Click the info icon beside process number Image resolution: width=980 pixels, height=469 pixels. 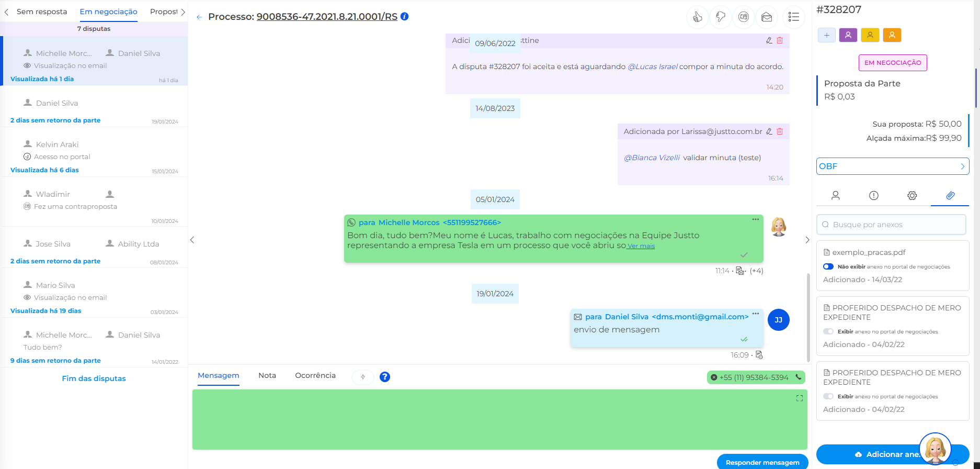[405, 17]
